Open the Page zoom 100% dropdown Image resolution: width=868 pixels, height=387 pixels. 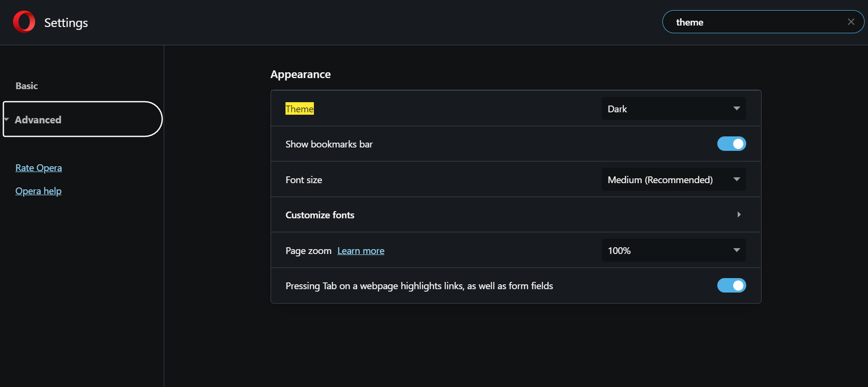tap(674, 250)
